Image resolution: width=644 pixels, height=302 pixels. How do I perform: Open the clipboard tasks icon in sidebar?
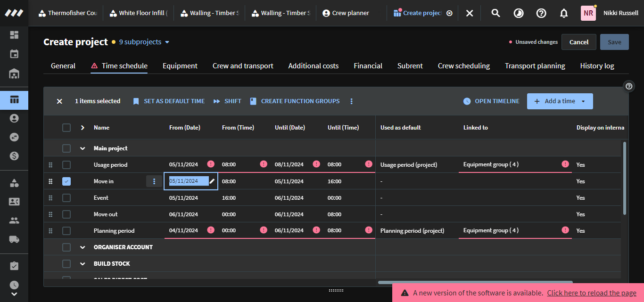pos(14,266)
